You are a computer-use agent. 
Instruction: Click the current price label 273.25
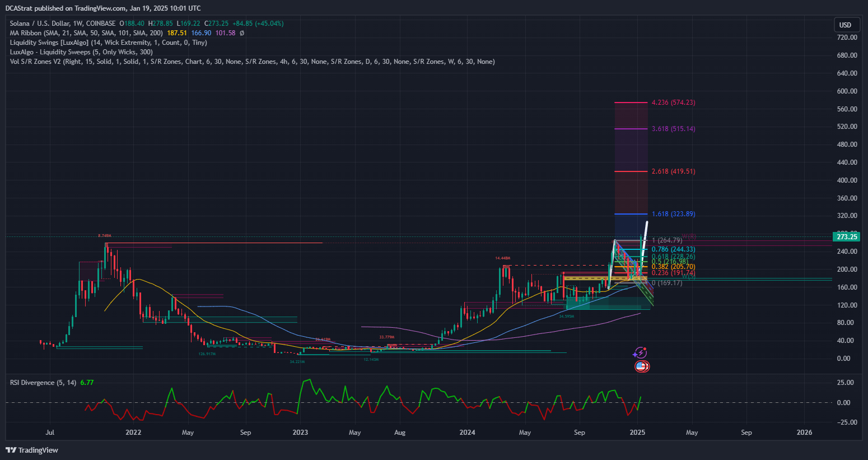[846, 237]
